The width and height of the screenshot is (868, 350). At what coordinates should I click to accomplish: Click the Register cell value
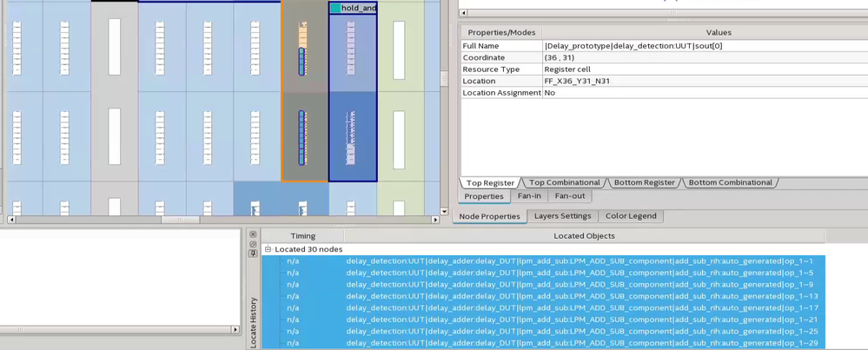tap(567, 69)
